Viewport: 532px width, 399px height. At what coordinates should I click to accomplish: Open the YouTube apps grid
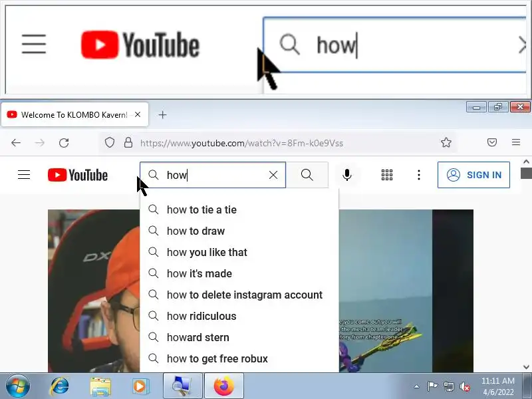387,175
